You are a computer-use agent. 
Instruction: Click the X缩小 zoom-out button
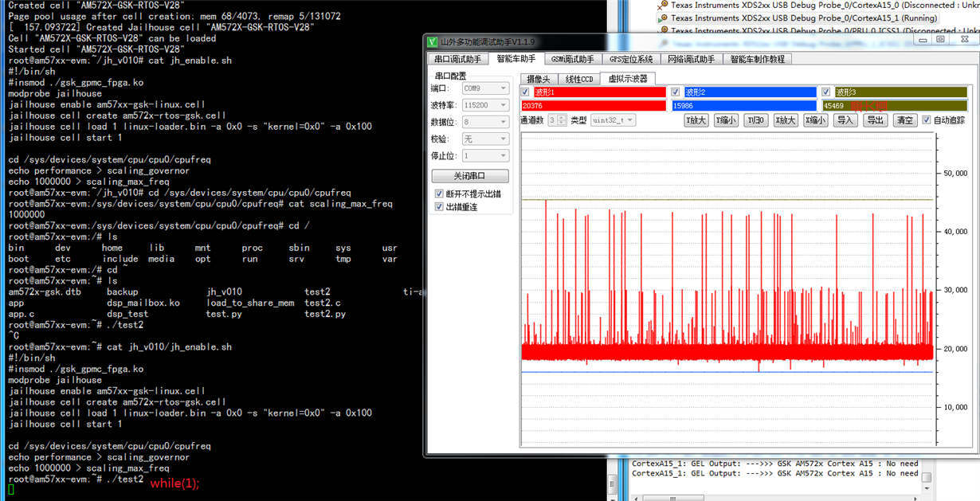815,120
